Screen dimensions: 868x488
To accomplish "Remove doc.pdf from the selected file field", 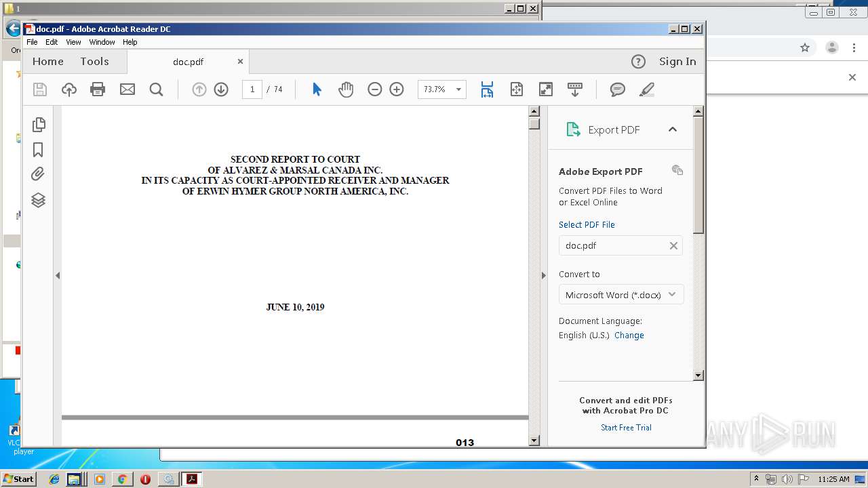I will point(673,245).
